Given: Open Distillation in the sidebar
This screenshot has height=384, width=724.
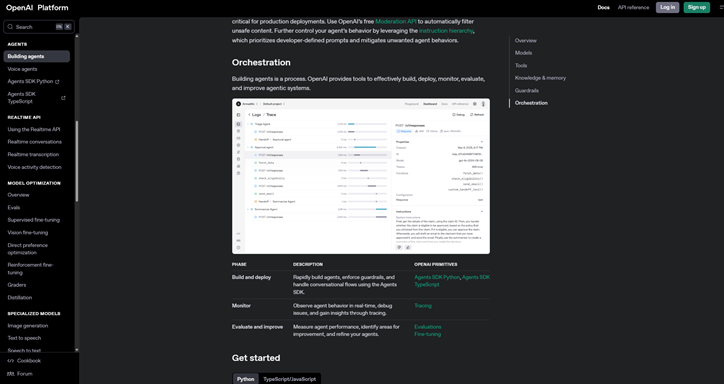Looking at the screenshot, I should click(x=19, y=298).
